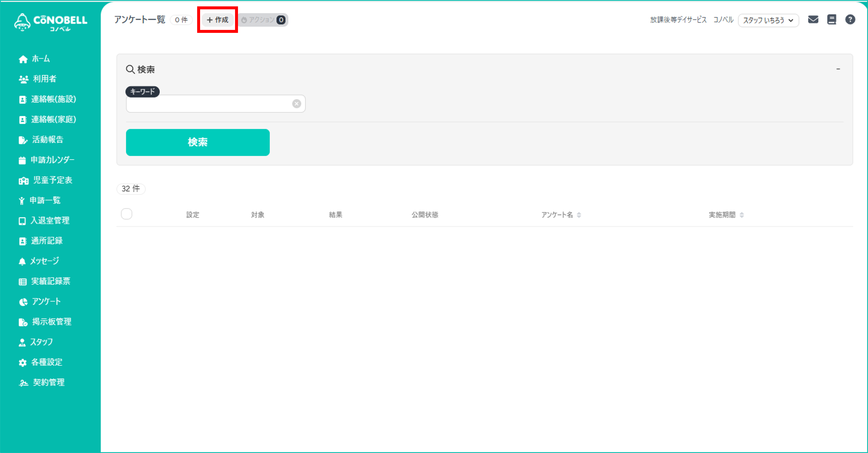Click the 結果 column header

336,215
